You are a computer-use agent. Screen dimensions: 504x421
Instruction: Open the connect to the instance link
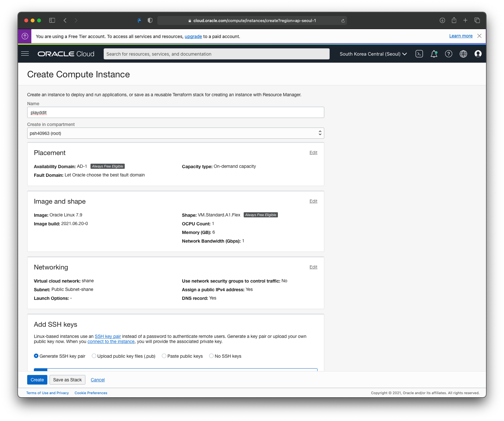[111, 341]
